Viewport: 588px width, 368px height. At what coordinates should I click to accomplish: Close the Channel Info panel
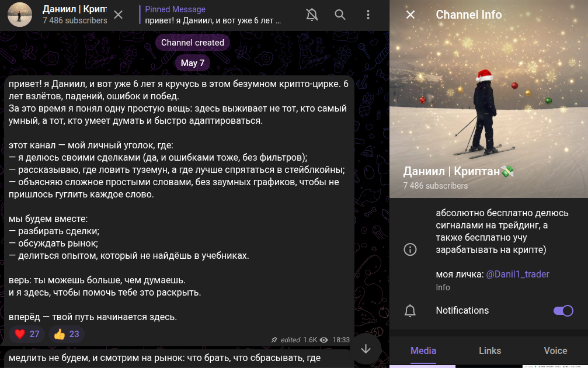coord(409,15)
